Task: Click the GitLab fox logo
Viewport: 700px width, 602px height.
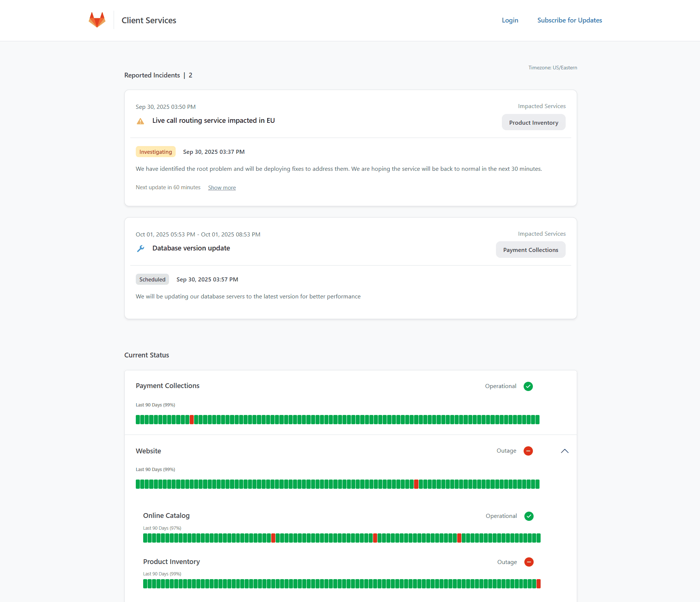Action: (x=97, y=20)
